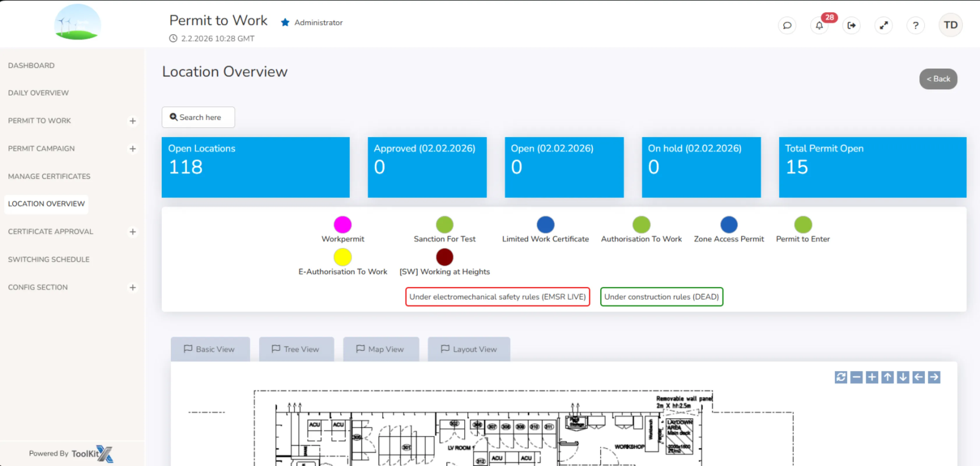Click the magenta Workpermit color circle
The image size is (980, 466).
pyautogui.click(x=343, y=225)
